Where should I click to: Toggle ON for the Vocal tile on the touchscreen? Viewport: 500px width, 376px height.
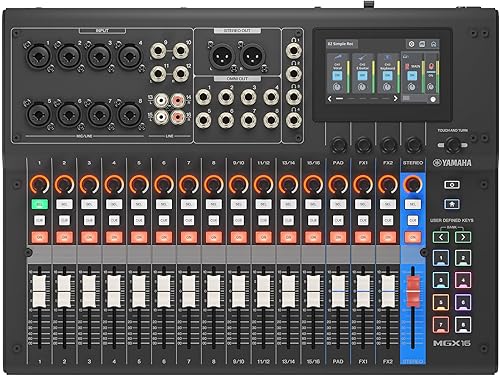click(x=337, y=76)
